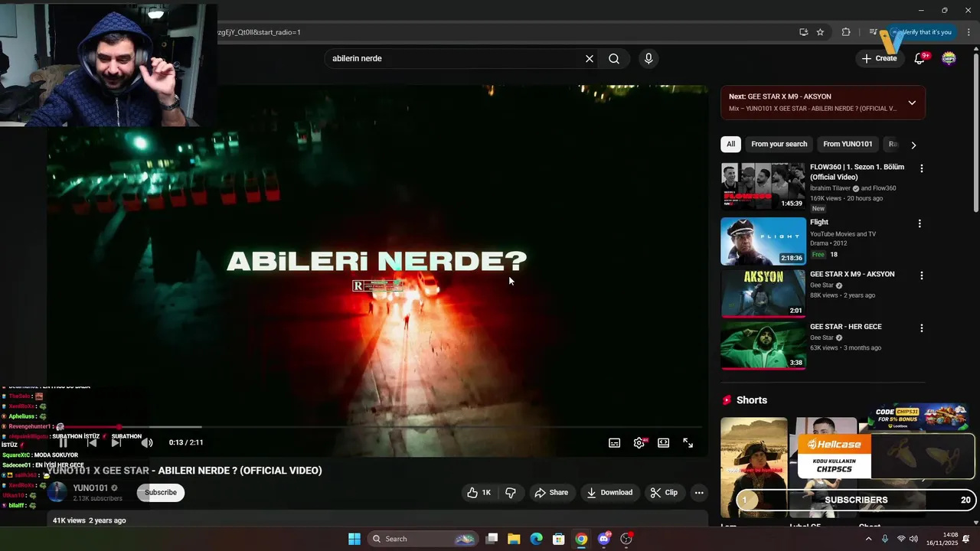Go to previous video
The width and height of the screenshot is (980, 551).
pos(92,442)
